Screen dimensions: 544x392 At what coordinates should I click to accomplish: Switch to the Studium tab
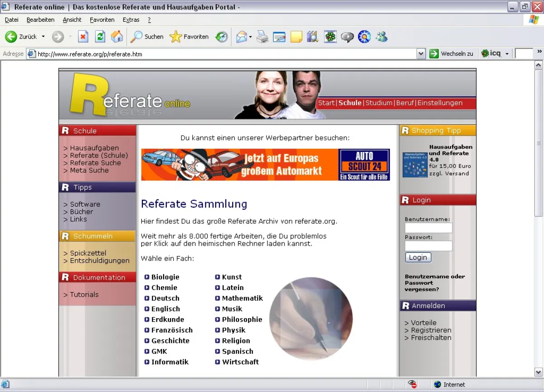[379, 103]
